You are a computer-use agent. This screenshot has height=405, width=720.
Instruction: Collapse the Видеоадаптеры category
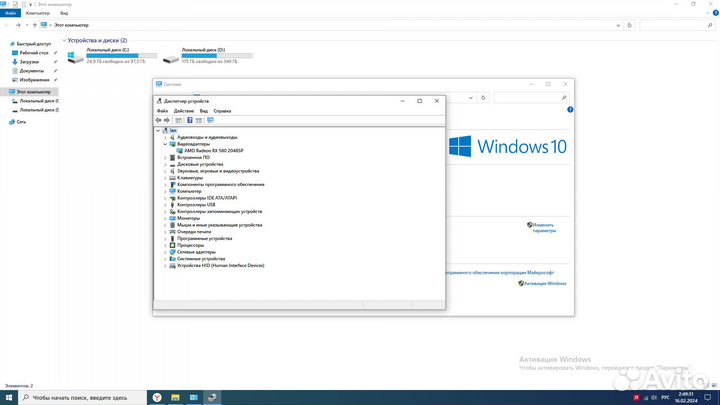click(165, 144)
